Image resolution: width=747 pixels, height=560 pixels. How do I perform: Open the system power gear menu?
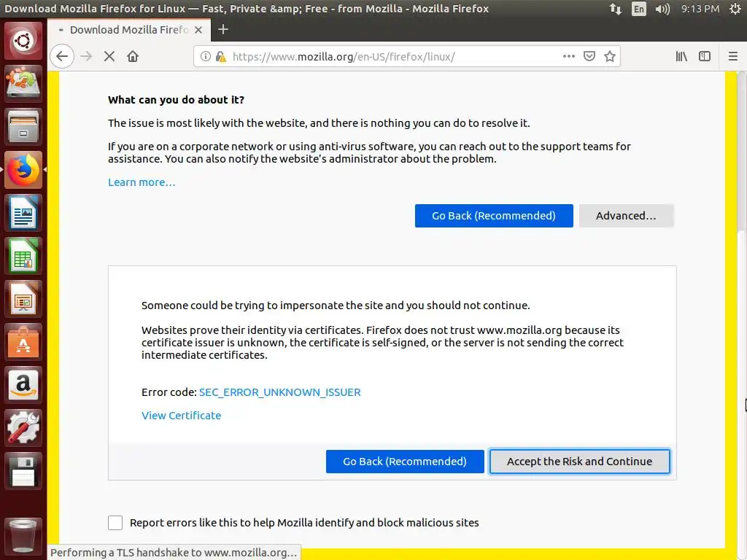735,9
